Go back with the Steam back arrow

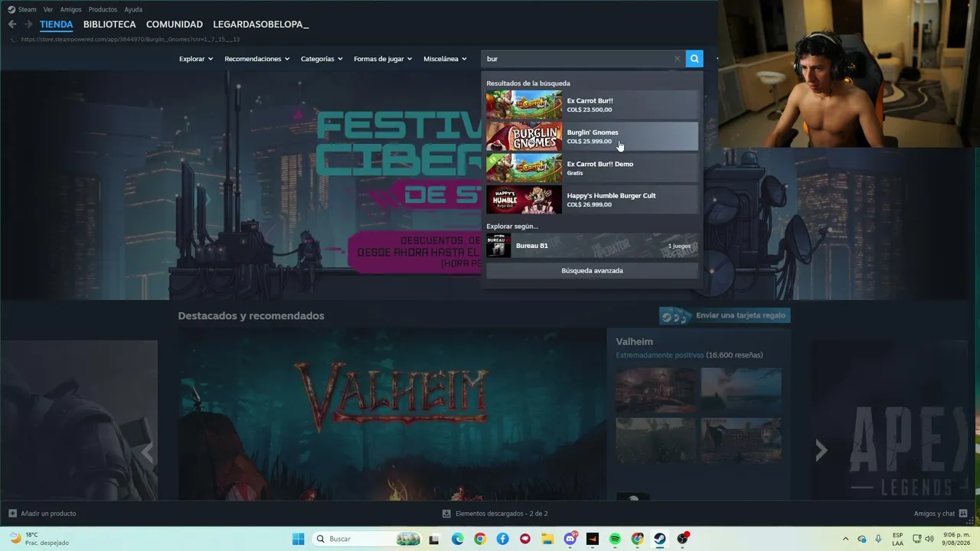click(x=12, y=24)
